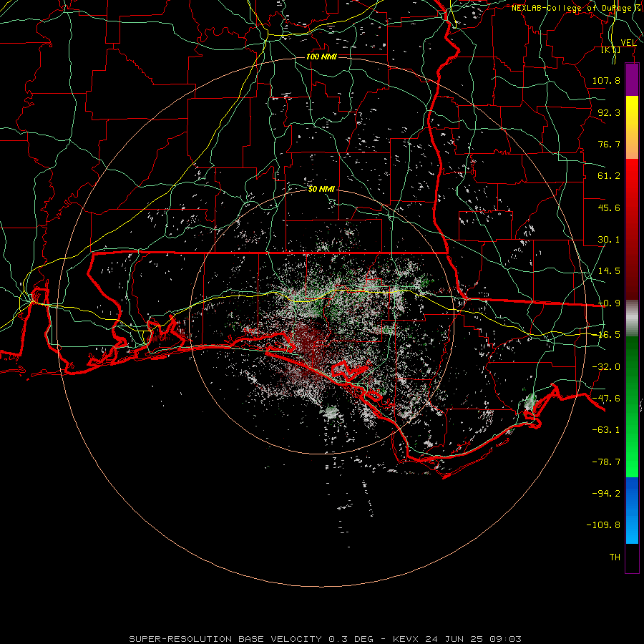Select the 107.8 scale value
Image resolution: width=644 pixels, height=644 pixels.
(x=606, y=80)
